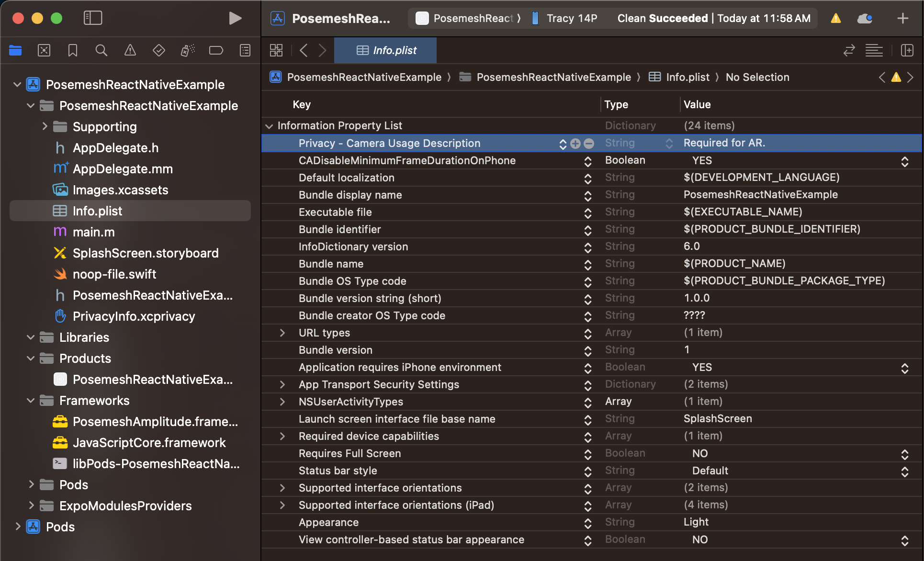Screen dimensions: 924x561
Task: Open the Status bar style value dropdown
Action: point(904,471)
